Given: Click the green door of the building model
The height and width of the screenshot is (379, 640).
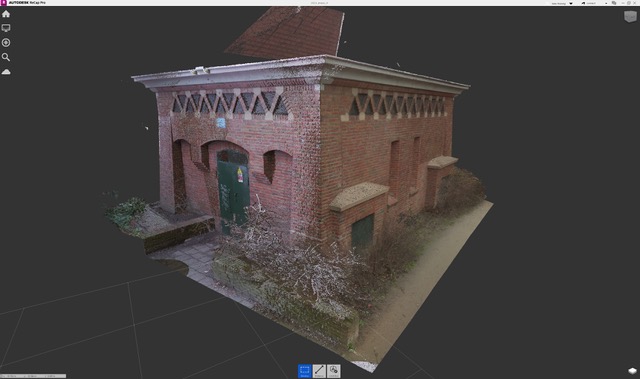Looking at the screenshot, I should point(233,193).
